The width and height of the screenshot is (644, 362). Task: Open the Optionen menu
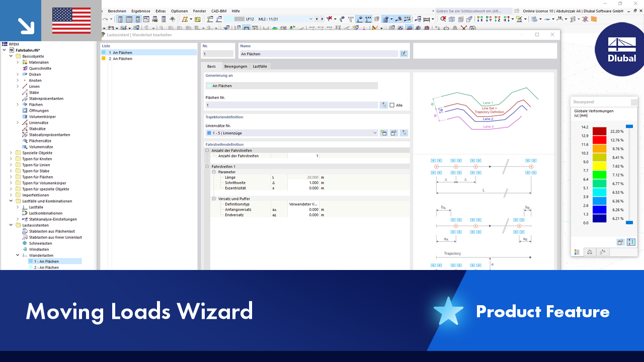click(179, 11)
